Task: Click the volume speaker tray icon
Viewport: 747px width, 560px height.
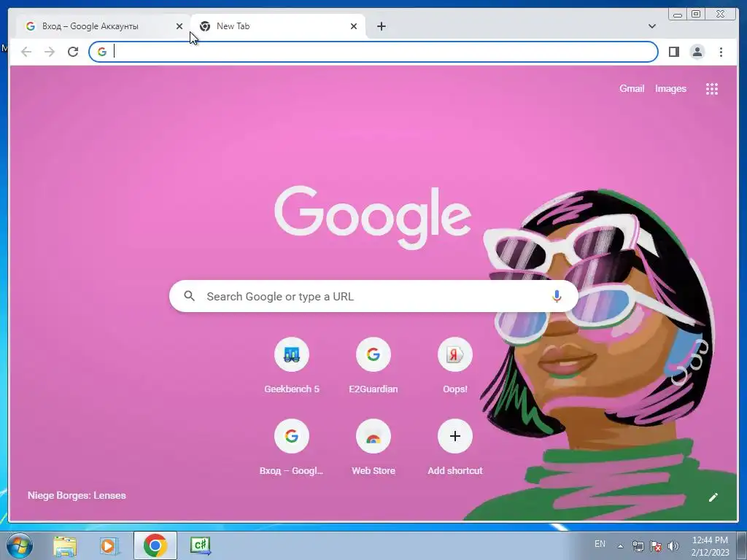Action: pyautogui.click(x=673, y=545)
